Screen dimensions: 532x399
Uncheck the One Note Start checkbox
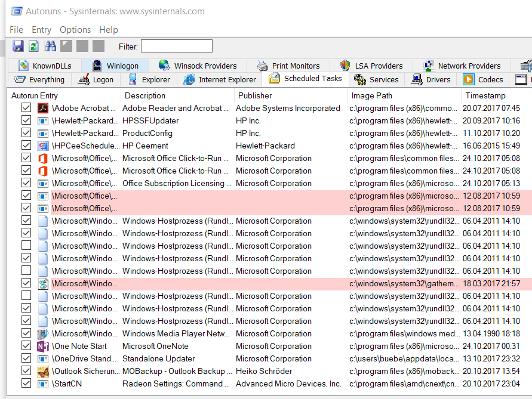point(26,346)
